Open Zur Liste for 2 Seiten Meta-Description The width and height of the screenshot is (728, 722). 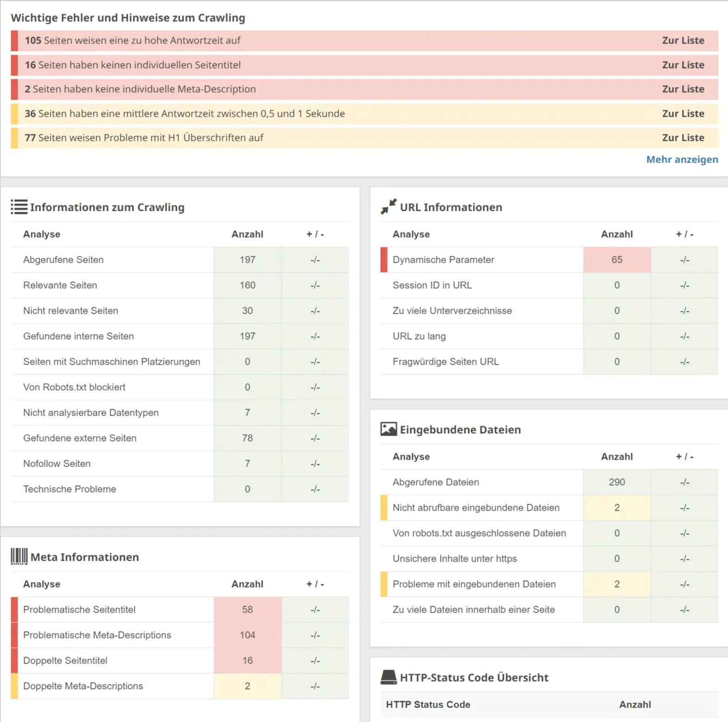tap(683, 89)
